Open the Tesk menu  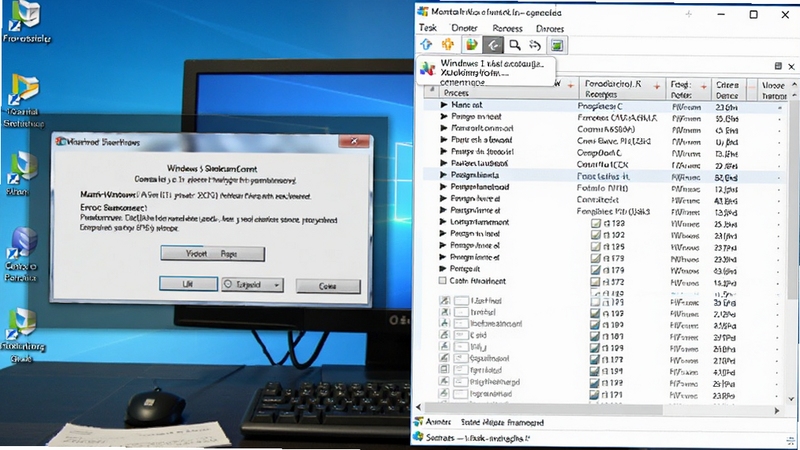point(428,28)
